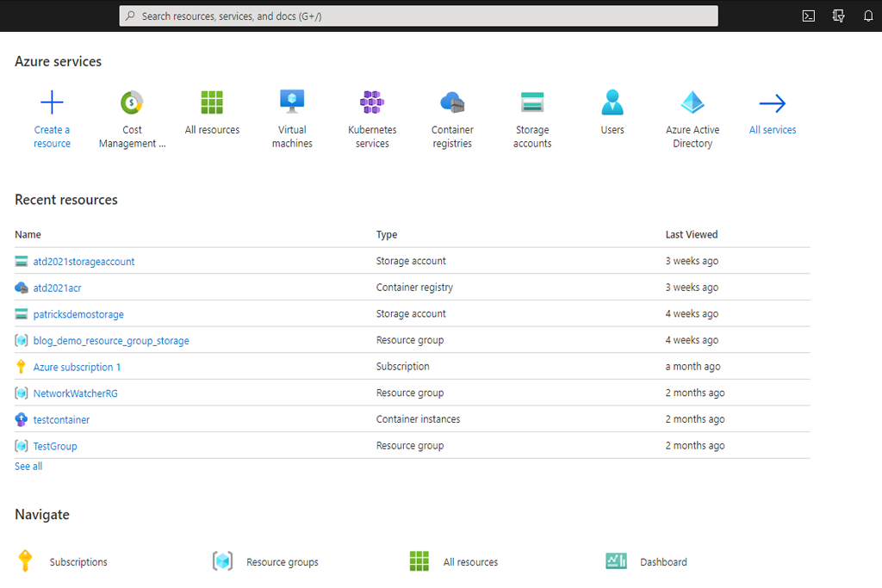Click the resource group icon beside TestGroup
Viewport: 882px width, 588px height.
click(x=22, y=446)
